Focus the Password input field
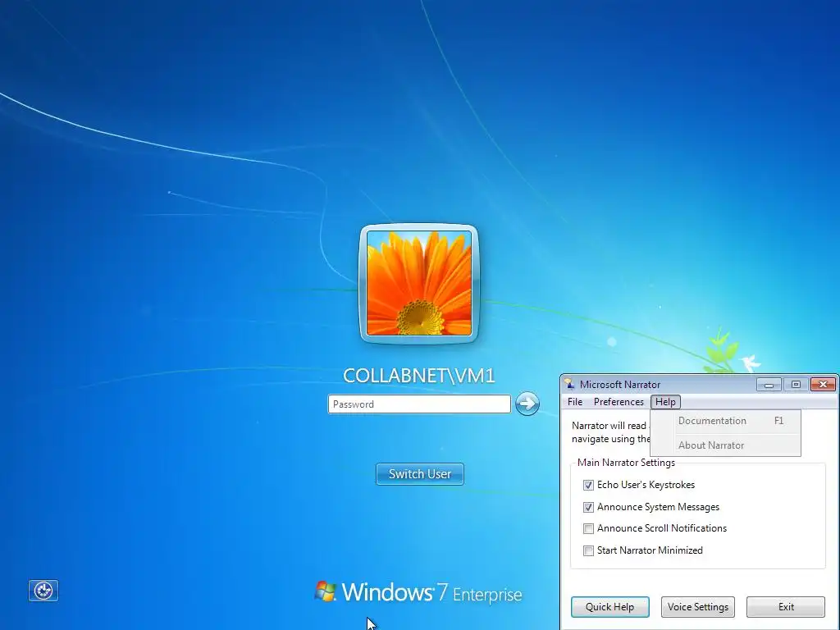The width and height of the screenshot is (840, 630). click(x=419, y=404)
